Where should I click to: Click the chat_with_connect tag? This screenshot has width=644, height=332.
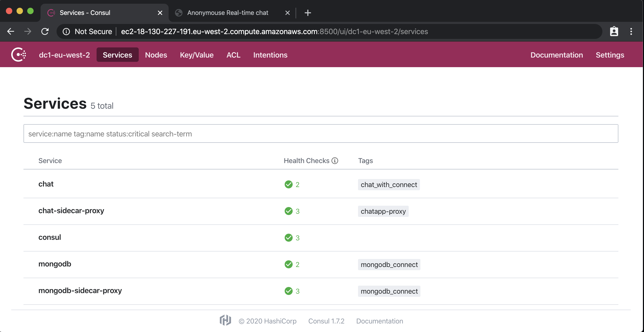tap(389, 185)
